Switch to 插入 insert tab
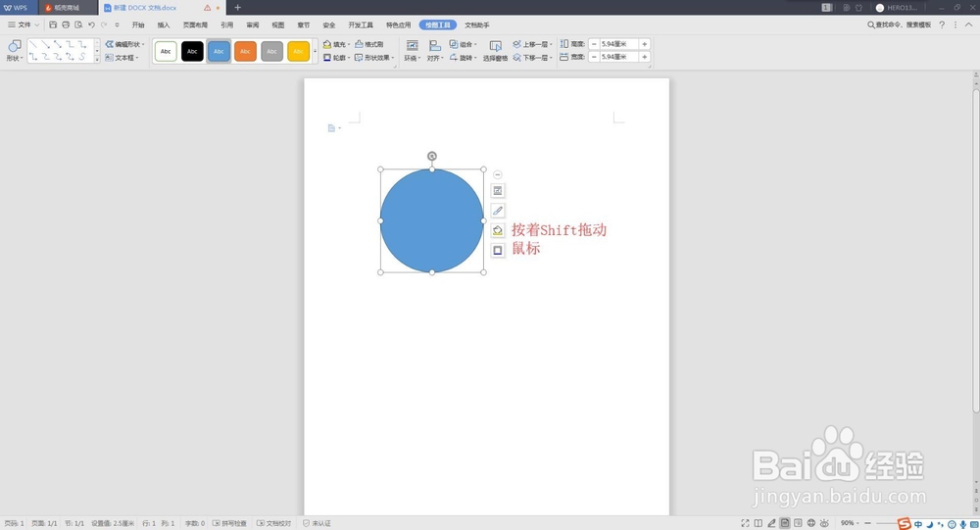 [164, 25]
